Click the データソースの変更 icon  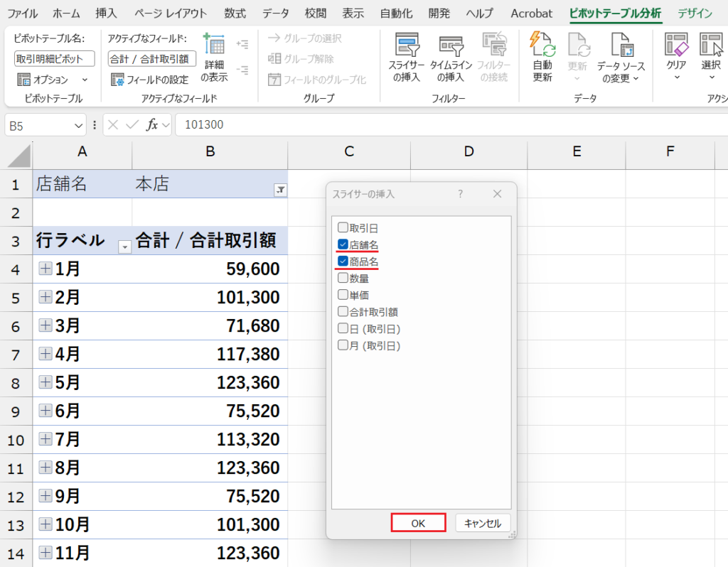coord(620,45)
